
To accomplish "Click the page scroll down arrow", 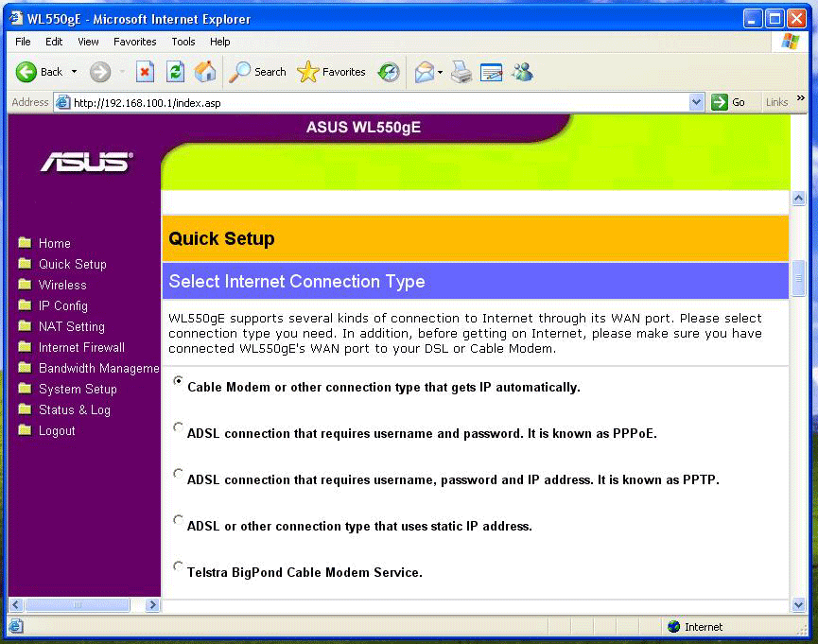I will click(798, 605).
